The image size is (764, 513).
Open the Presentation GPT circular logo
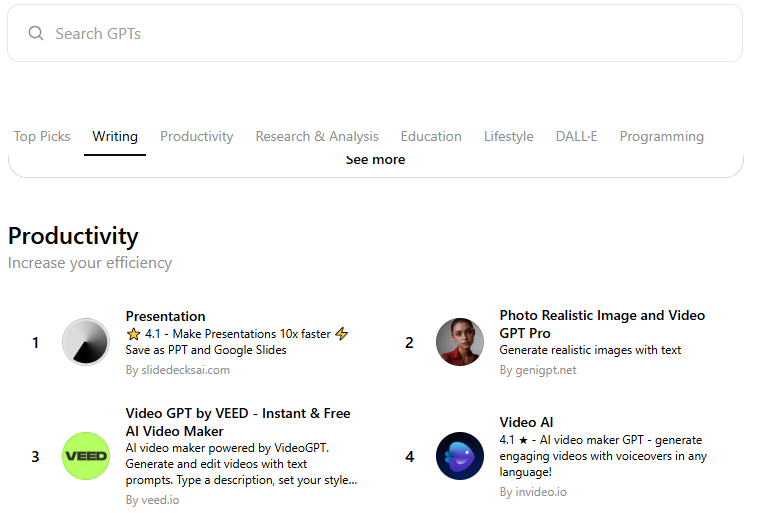tap(85, 342)
